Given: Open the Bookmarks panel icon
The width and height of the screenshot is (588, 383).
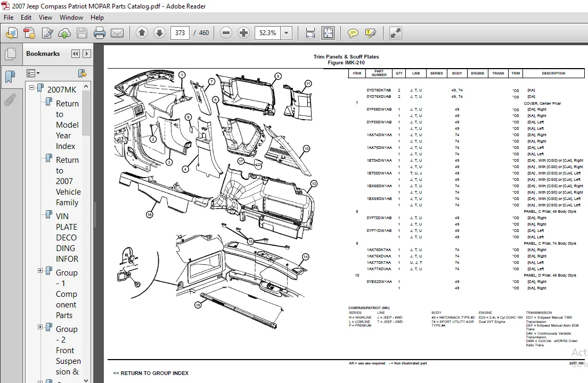Looking at the screenshot, I should [10, 77].
